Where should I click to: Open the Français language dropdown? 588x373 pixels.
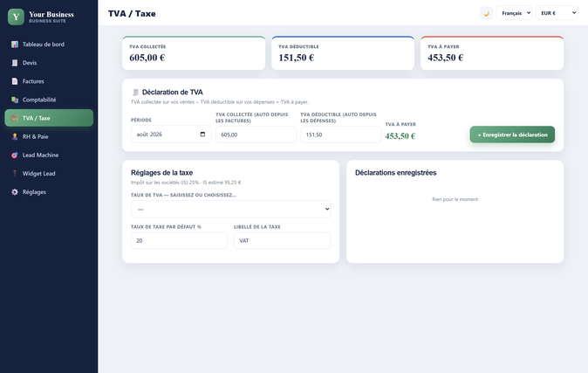click(x=514, y=13)
